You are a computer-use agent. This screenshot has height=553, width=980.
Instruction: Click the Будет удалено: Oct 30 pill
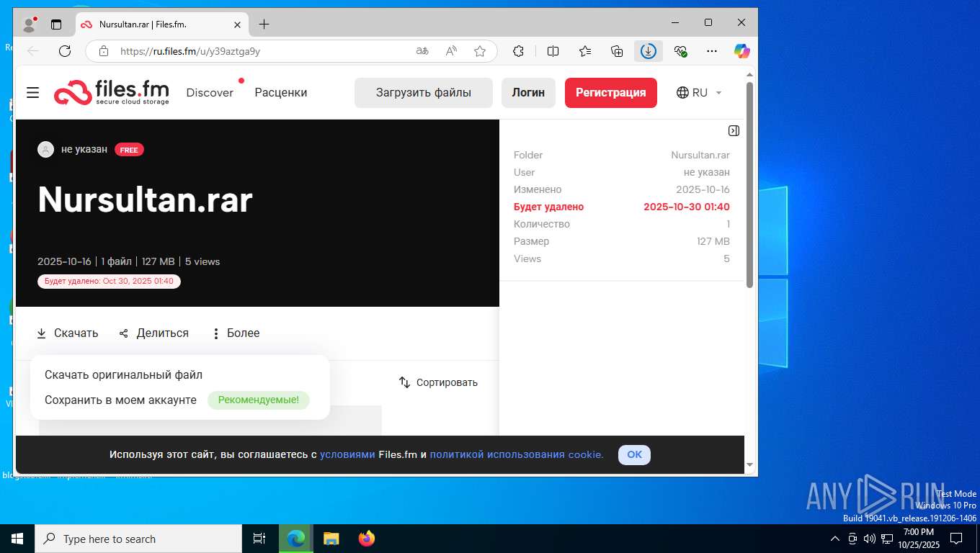point(109,281)
